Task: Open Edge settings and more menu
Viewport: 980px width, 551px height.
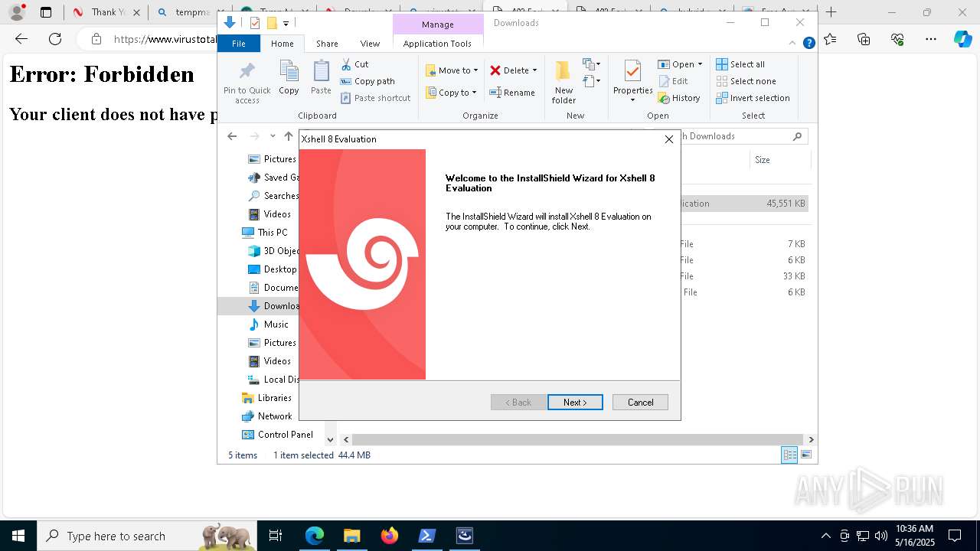Action: click(x=931, y=39)
